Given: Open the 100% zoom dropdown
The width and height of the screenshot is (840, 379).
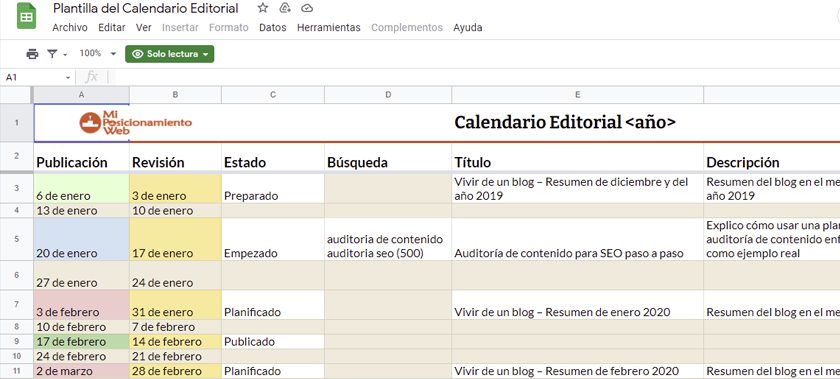Looking at the screenshot, I should pyautogui.click(x=98, y=54).
